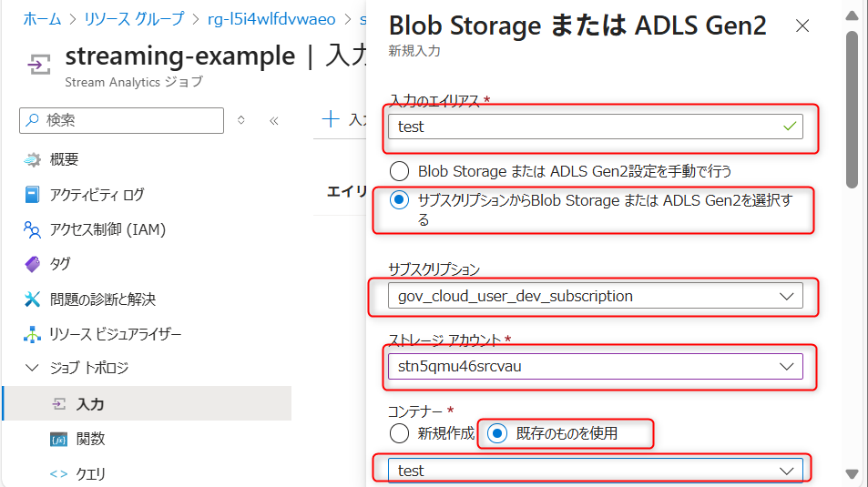Image resolution: width=868 pixels, height=487 pixels.
Task: Open 関数 in the job topology menu
Action: click(x=90, y=439)
